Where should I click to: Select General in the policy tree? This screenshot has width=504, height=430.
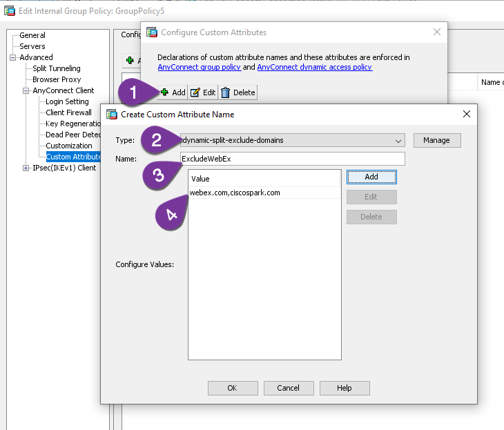32,35
